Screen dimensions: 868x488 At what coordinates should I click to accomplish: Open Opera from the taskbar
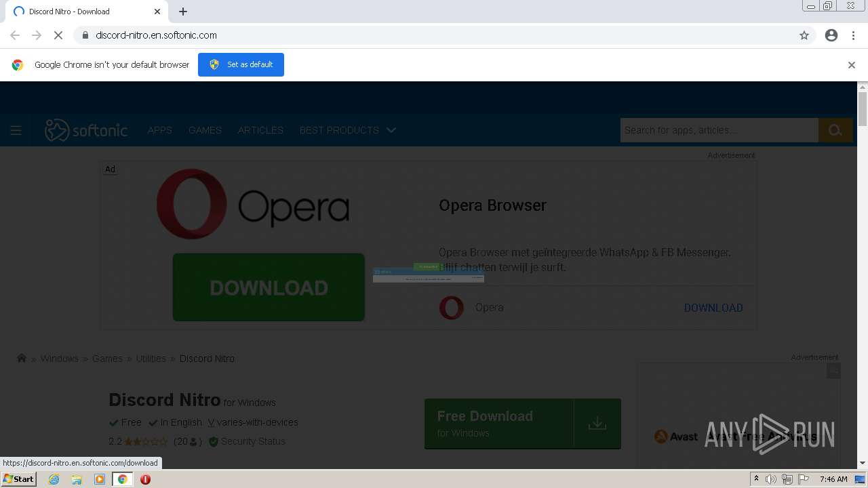[x=145, y=479]
